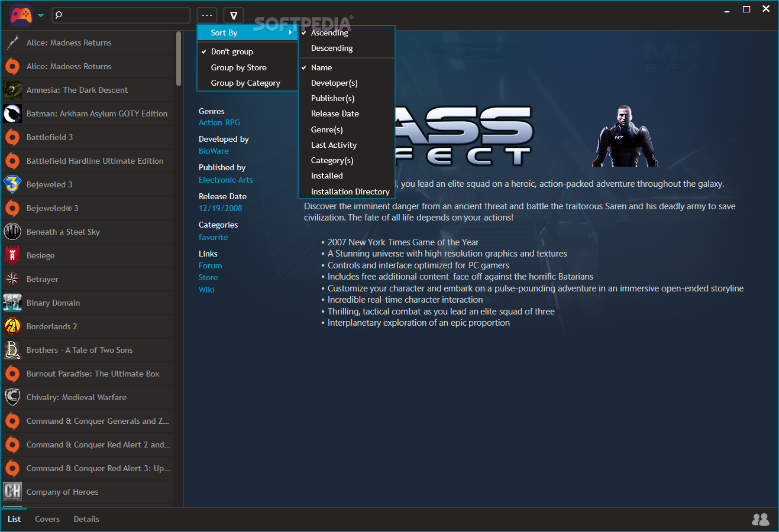
Task: Click the icon of the first Alice: Madness Returns row
Action: [x=12, y=43]
